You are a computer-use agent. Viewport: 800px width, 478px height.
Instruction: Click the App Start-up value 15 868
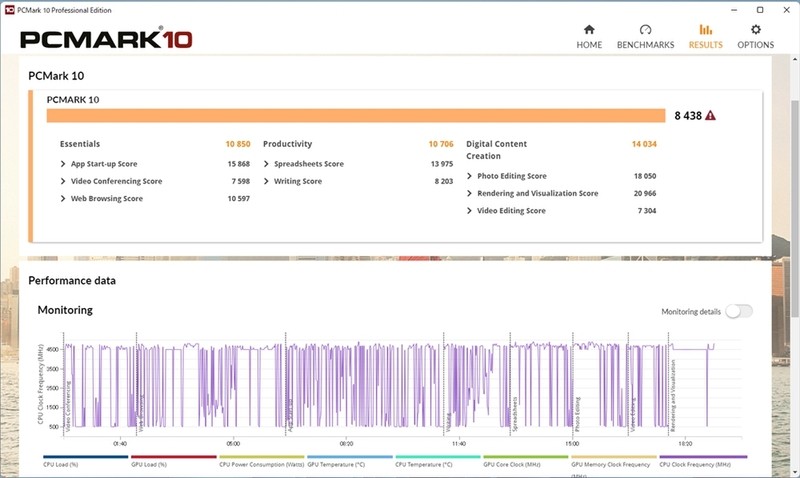pos(239,164)
